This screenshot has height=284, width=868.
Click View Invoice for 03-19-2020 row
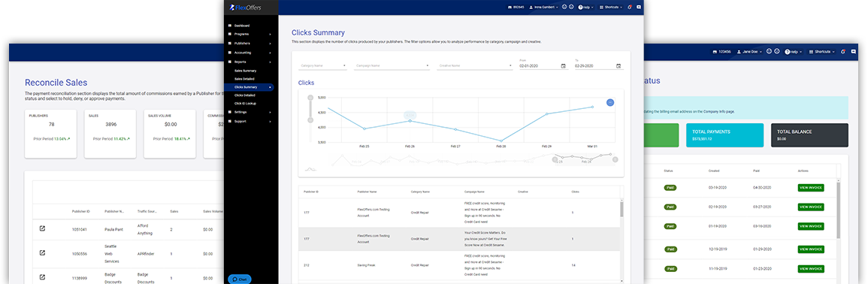point(811,188)
